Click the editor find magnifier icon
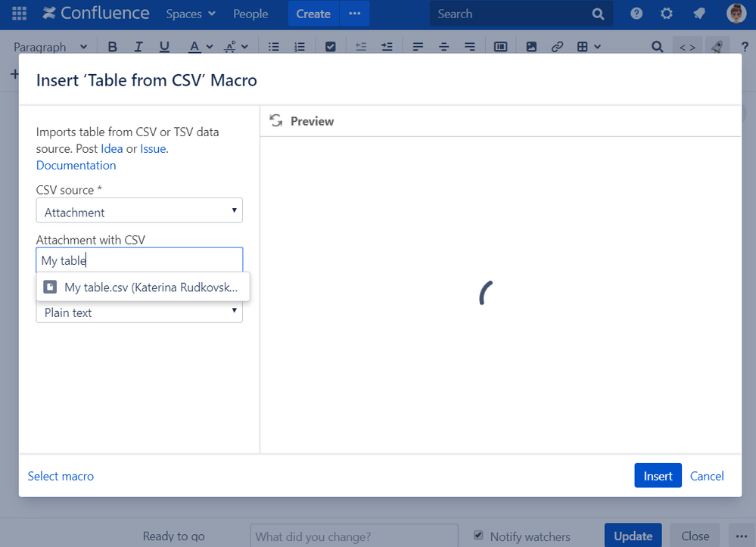 (x=657, y=47)
